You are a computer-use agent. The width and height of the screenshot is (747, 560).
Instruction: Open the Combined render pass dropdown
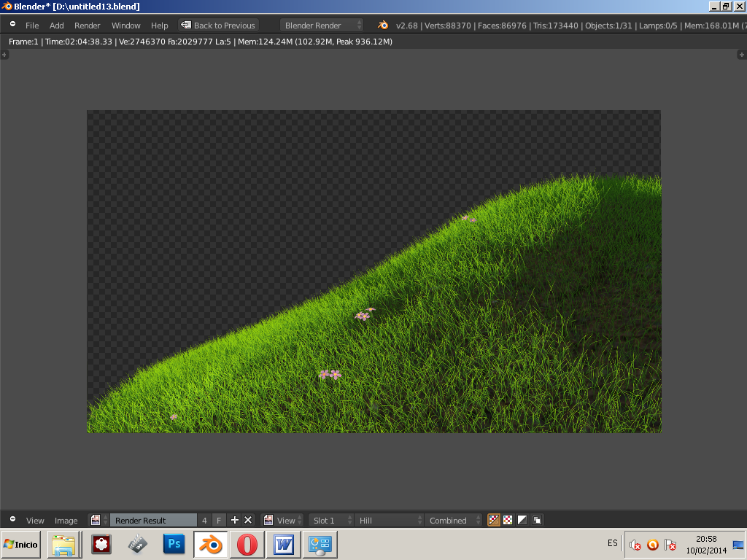tap(454, 520)
